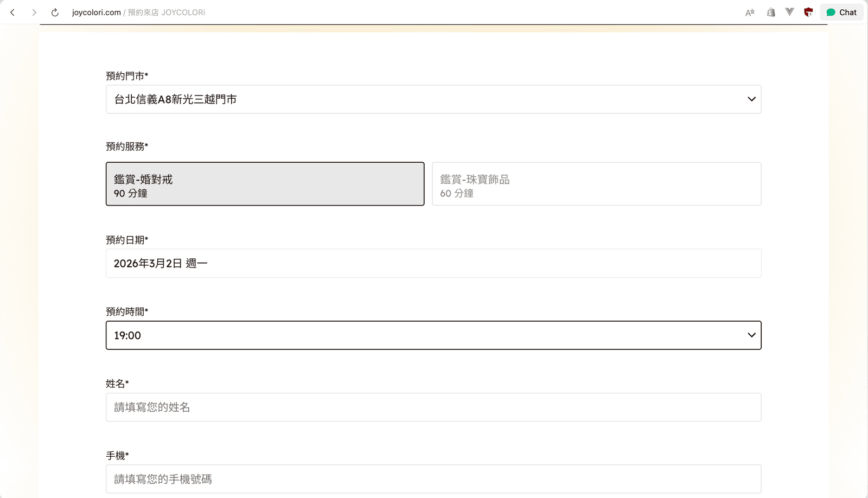
Task: Click the chevron arrow of the time selector
Action: click(751, 335)
